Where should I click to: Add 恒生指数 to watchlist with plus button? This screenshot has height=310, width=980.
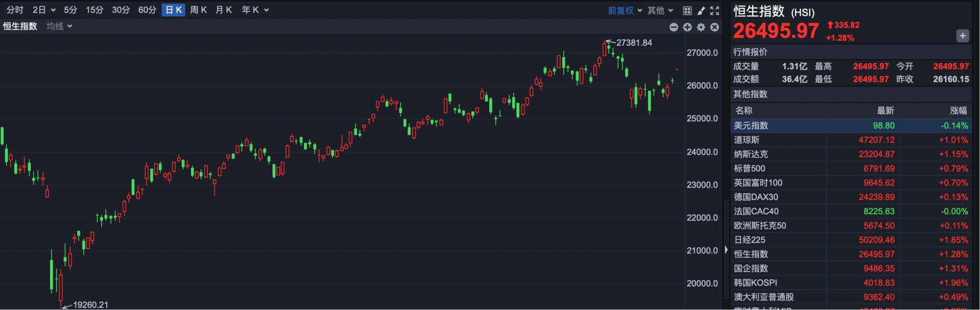tap(962, 36)
